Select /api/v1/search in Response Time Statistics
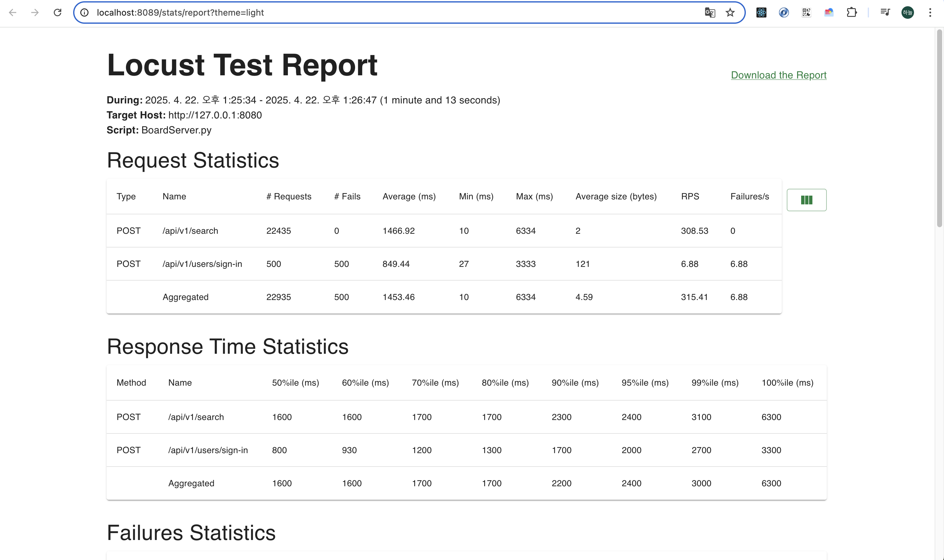The height and width of the screenshot is (560, 944). click(x=196, y=417)
